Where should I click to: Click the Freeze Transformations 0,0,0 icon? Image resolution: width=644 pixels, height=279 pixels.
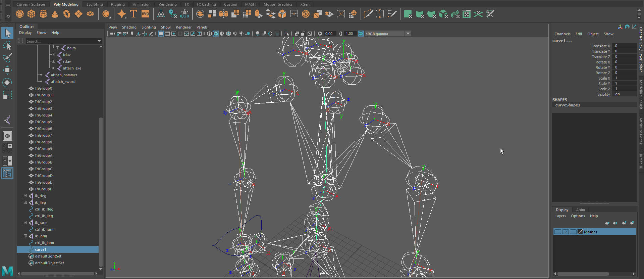(x=184, y=14)
